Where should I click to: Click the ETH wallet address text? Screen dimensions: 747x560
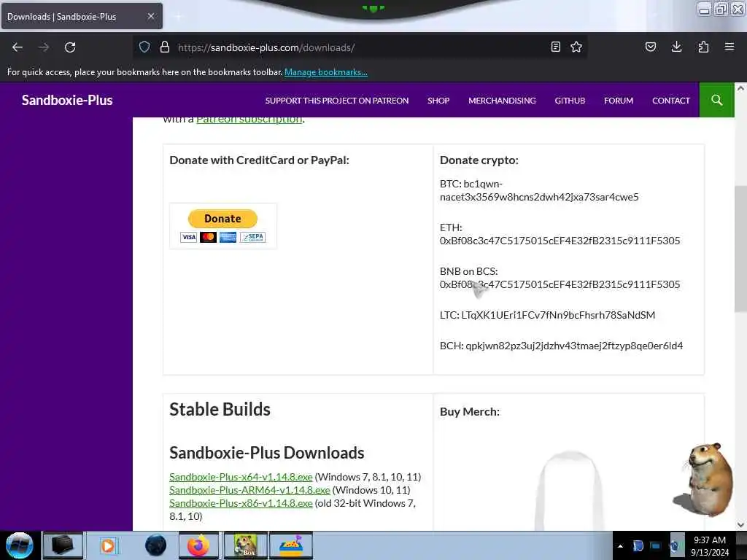click(x=560, y=241)
